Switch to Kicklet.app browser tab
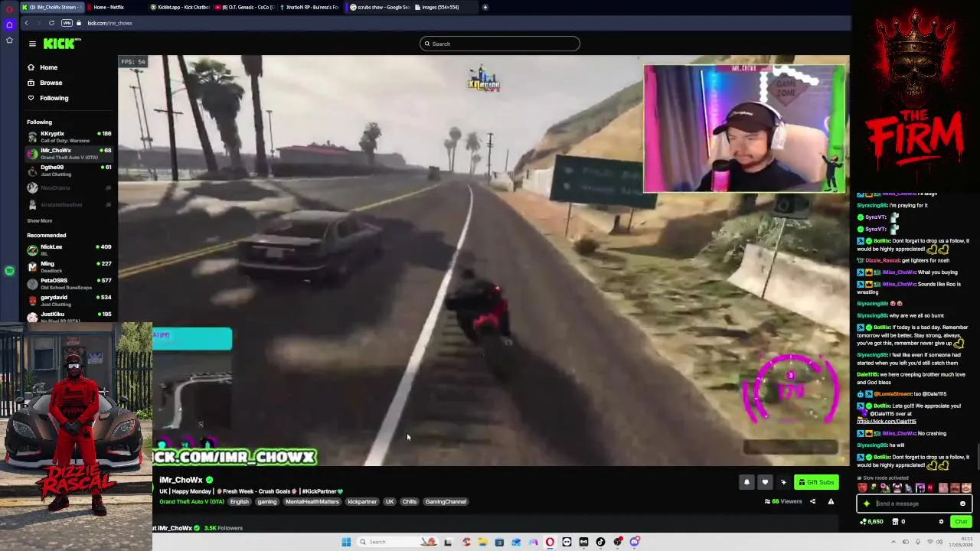The height and width of the screenshot is (551, 980). click(x=179, y=7)
